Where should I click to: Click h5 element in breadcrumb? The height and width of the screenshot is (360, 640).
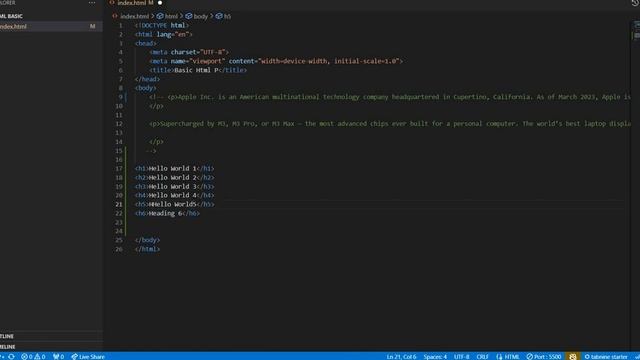[x=227, y=16]
